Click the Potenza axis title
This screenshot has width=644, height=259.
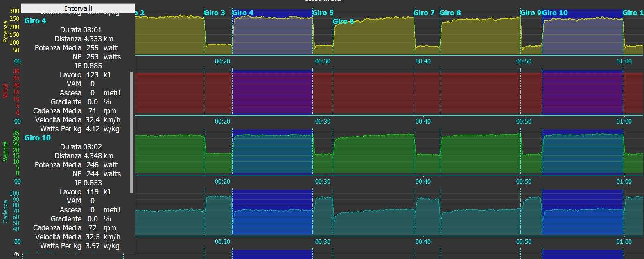pyautogui.click(x=5, y=32)
